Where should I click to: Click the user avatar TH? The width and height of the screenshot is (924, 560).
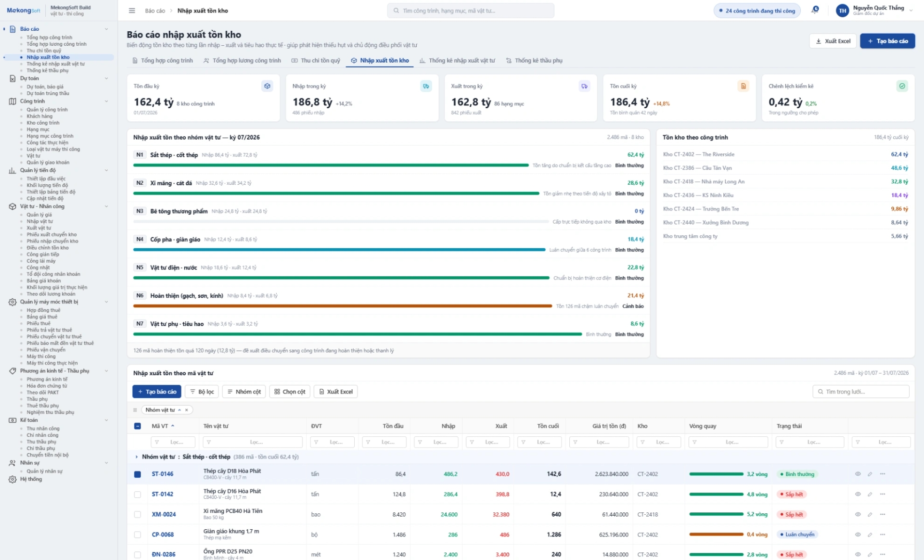coord(842,11)
